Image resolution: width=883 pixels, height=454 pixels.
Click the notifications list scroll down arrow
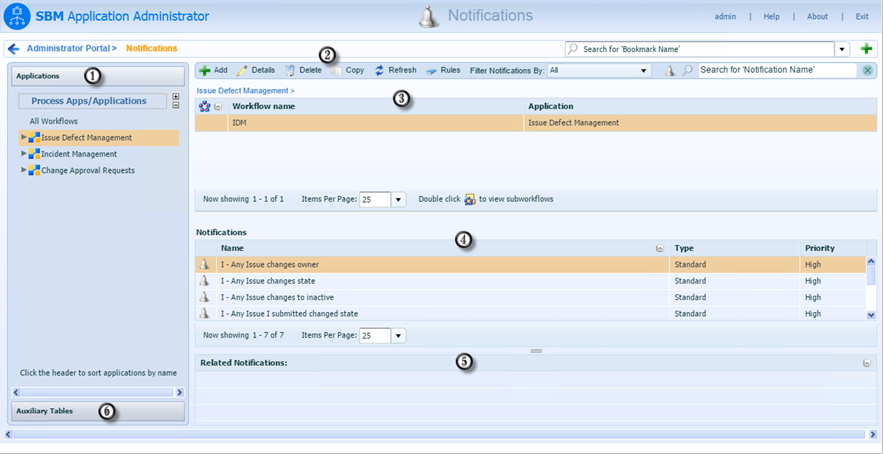[871, 315]
